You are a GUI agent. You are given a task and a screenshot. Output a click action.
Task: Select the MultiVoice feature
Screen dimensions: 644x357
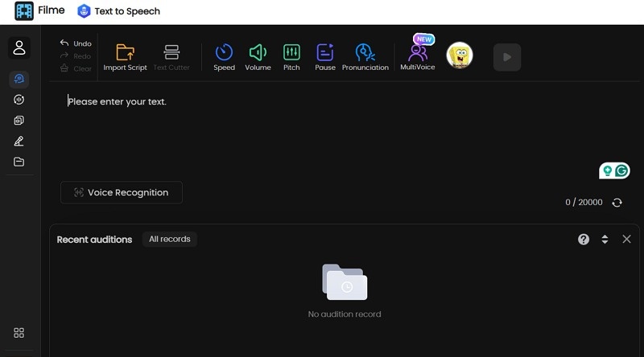click(x=417, y=54)
